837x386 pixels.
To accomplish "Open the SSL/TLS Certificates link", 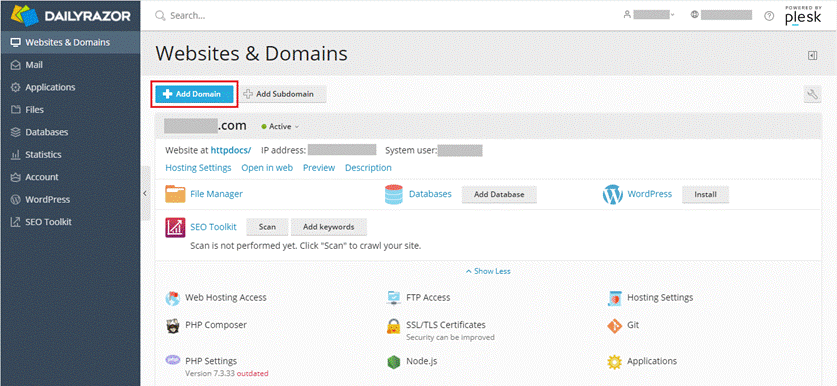I will 446,325.
